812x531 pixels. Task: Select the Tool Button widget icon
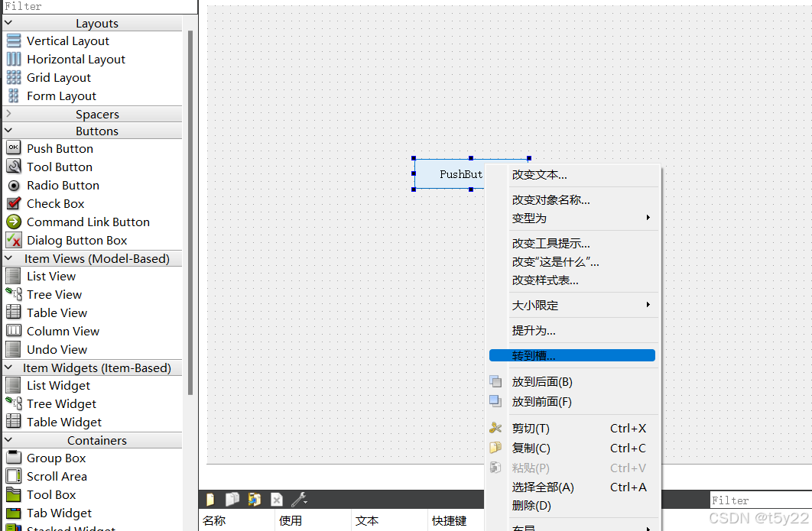pos(14,167)
